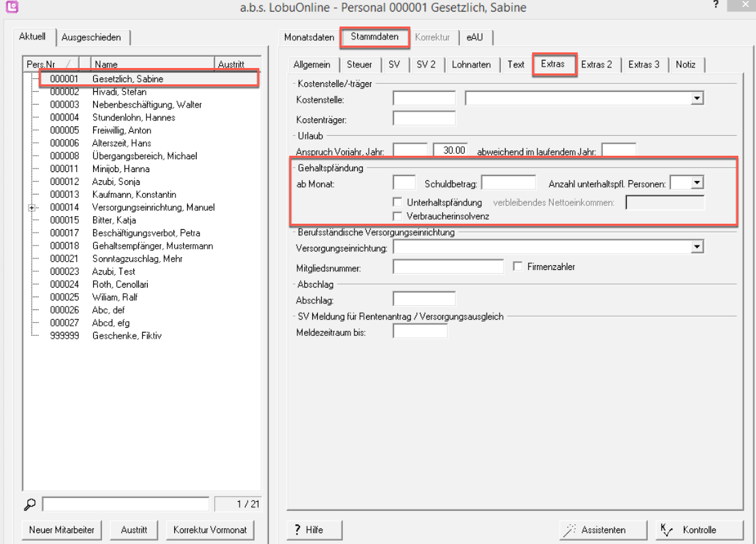Click the Neuer Mitarbeiter button
The width and height of the screenshot is (756, 544).
click(61, 530)
